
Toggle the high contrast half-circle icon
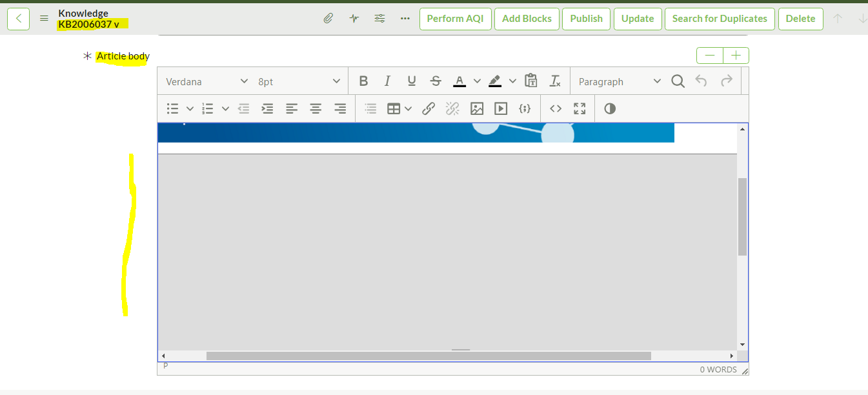(610, 109)
